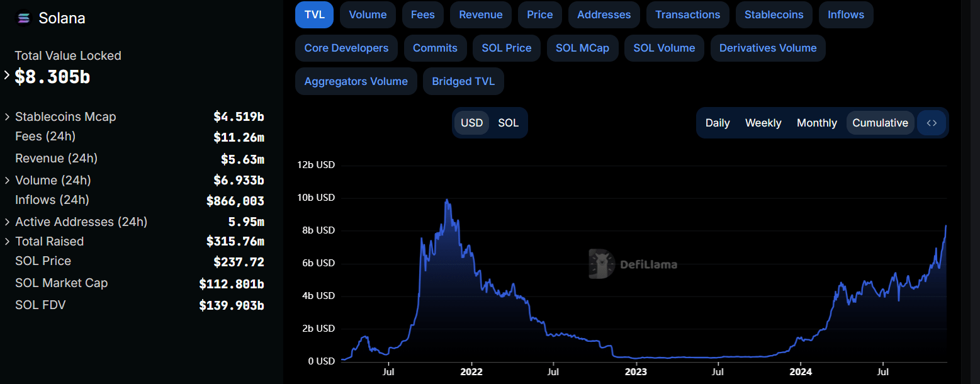Screen dimensions: 980x384
Task: Click the Stablecoins Mcap value $4.519b
Action: [x=239, y=116]
